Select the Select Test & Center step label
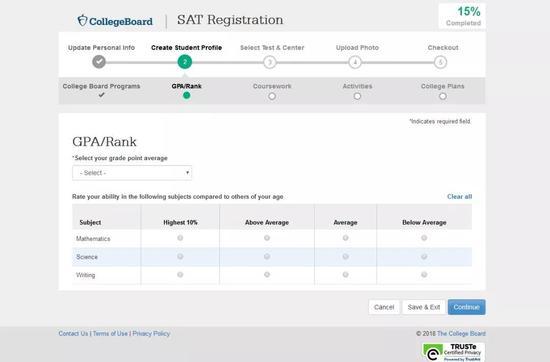This screenshot has height=362, width=550. click(x=272, y=48)
